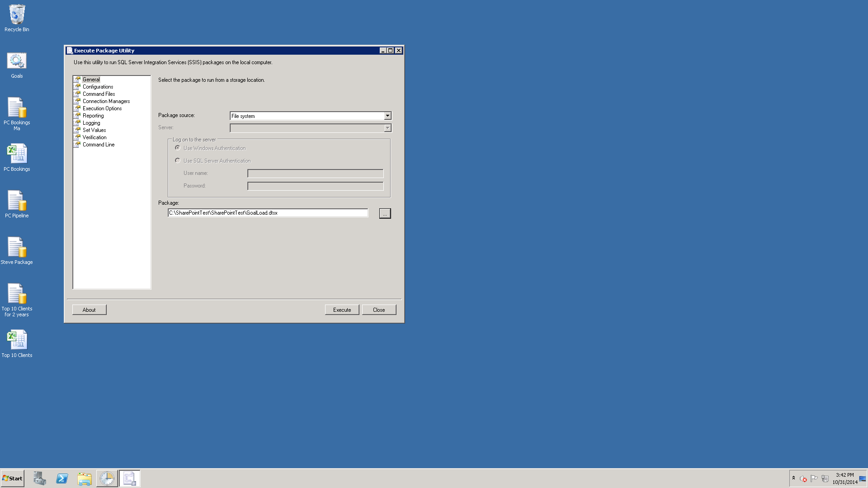Open the Execution Options page
The width and height of the screenshot is (868, 488).
click(x=102, y=108)
